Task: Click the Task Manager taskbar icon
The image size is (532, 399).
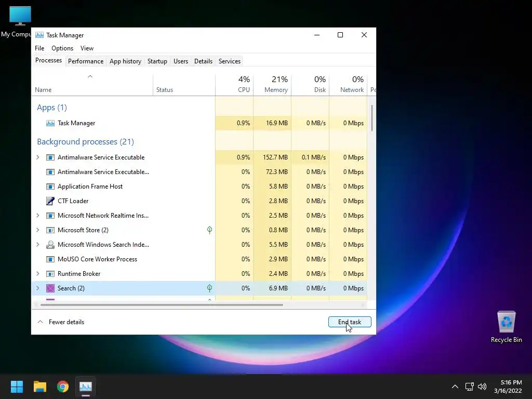Action: [86, 387]
